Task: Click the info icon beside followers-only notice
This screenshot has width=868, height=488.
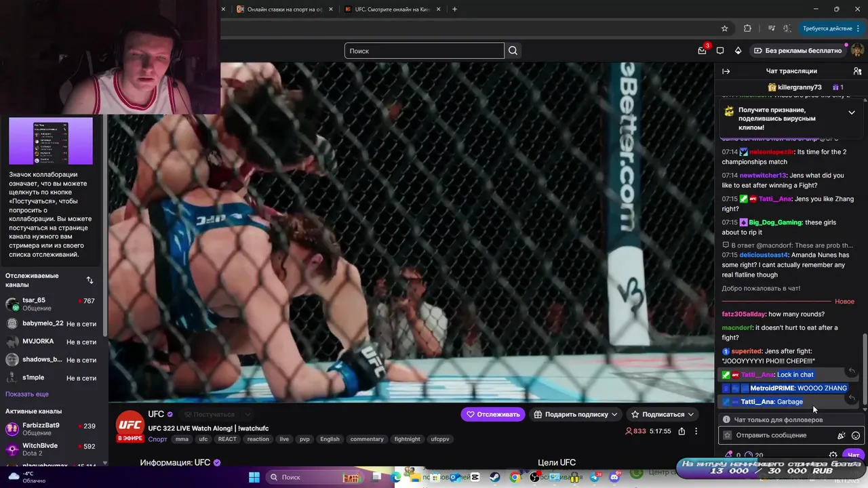Action: click(x=726, y=420)
